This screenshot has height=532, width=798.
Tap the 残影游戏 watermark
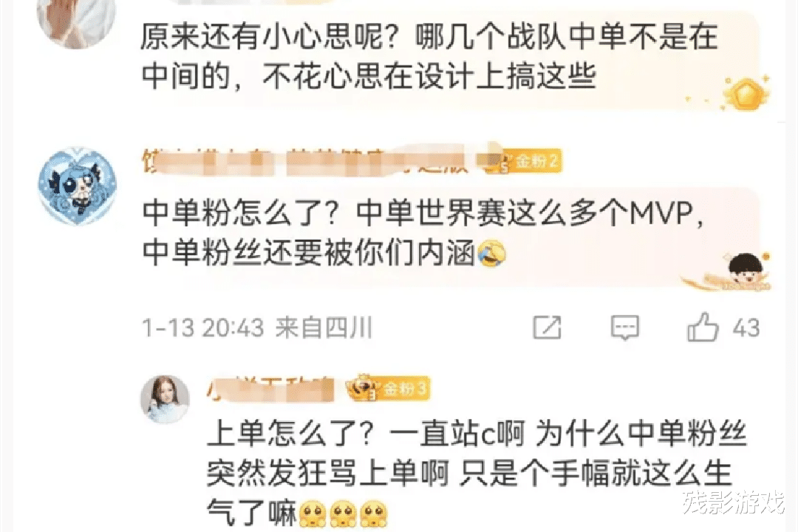734,503
